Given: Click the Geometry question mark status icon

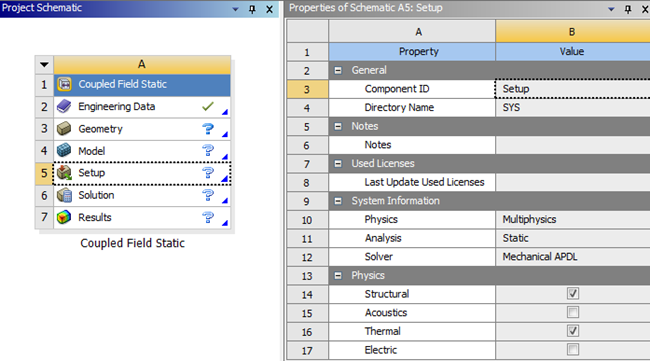Looking at the screenshot, I should [208, 129].
